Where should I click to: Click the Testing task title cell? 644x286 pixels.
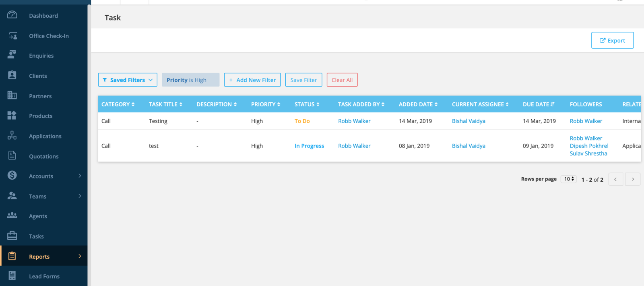pyautogui.click(x=158, y=121)
